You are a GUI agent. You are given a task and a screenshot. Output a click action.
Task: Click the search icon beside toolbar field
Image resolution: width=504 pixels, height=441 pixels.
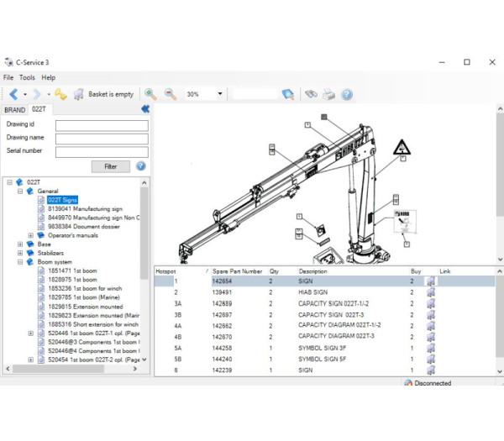tap(287, 94)
